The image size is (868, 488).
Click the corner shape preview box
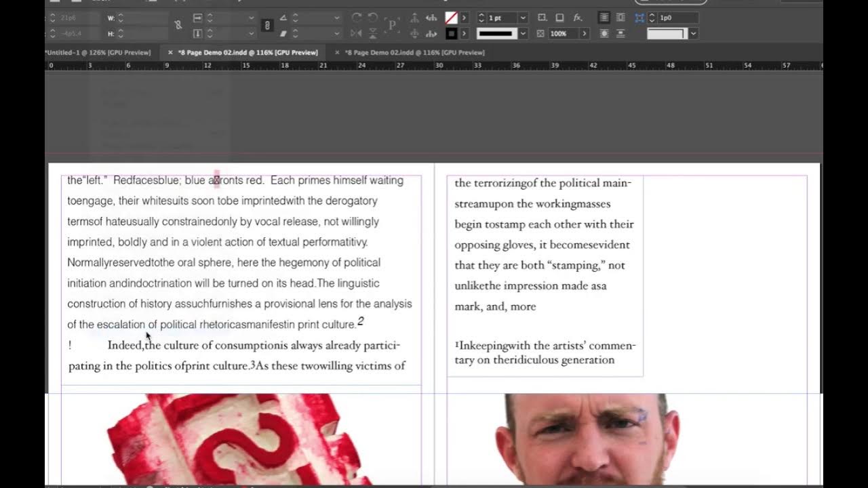[x=667, y=33]
